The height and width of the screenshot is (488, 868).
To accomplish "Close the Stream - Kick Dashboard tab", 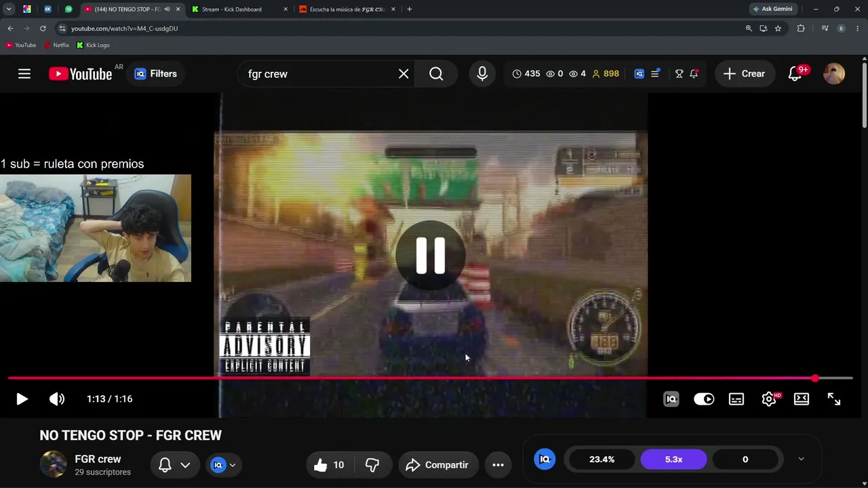I will tap(285, 9).
